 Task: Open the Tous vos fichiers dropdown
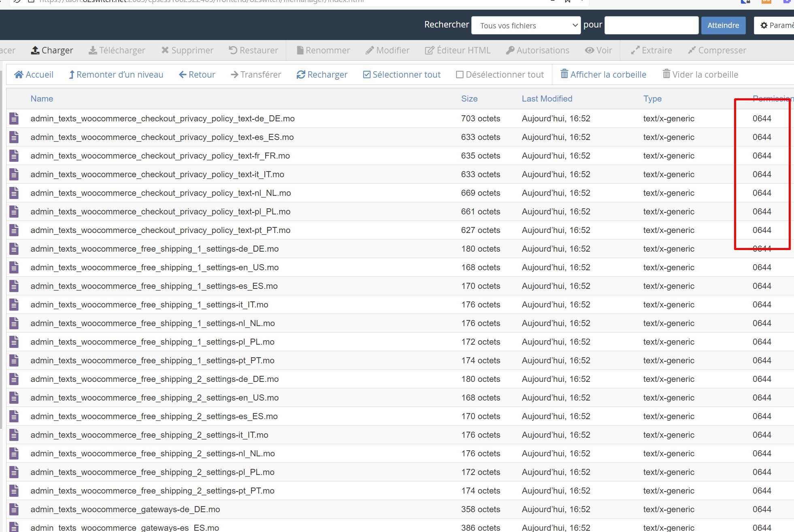[x=526, y=25]
